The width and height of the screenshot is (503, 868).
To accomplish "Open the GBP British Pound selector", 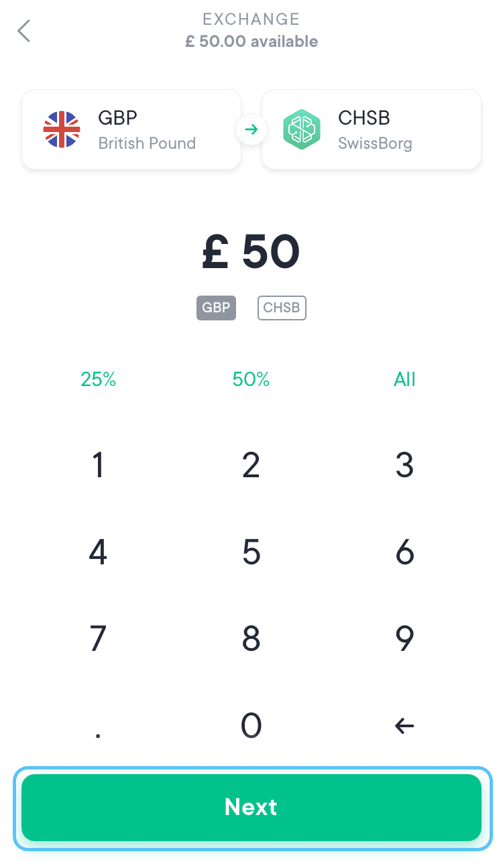I will (x=131, y=129).
